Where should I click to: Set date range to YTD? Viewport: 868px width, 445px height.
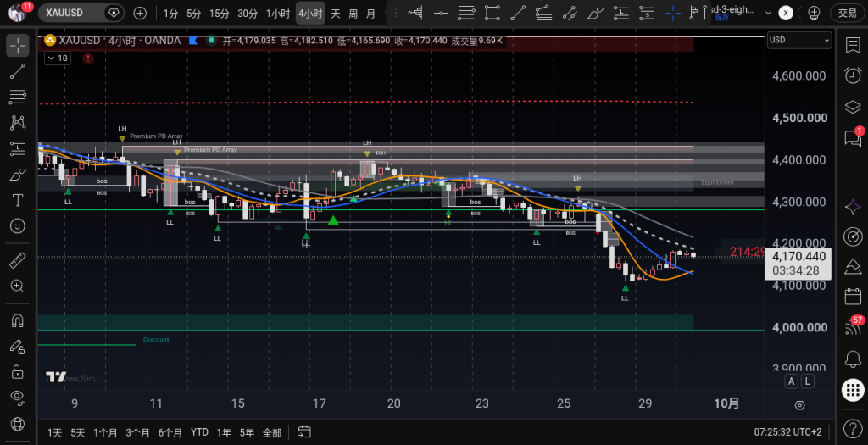[x=199, y=432]
